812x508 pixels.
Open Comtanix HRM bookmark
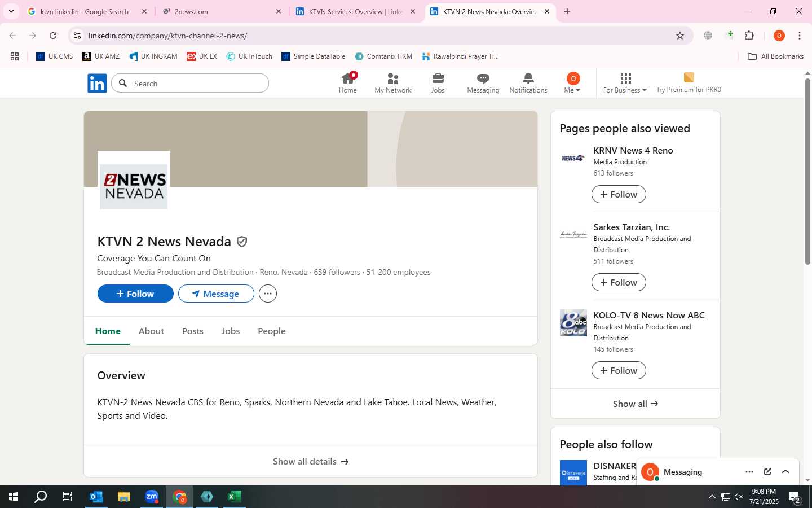[383, 56]
